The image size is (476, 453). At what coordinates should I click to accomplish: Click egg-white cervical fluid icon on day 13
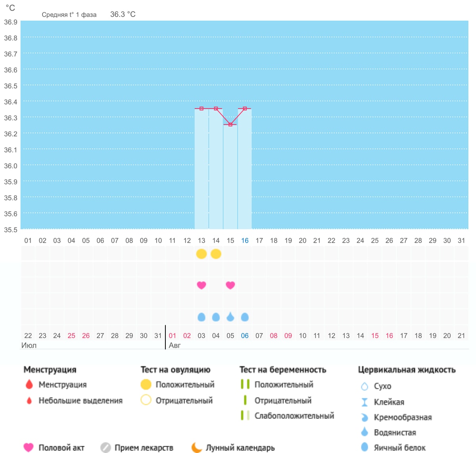(x=202, y=317)
